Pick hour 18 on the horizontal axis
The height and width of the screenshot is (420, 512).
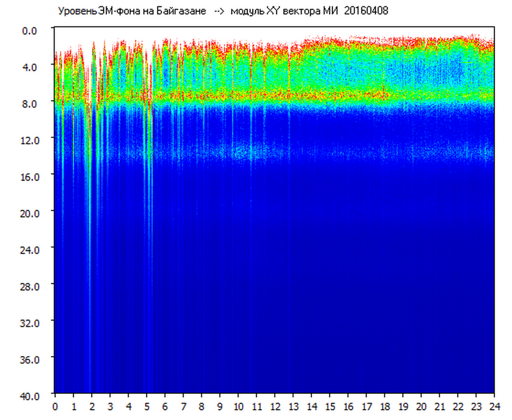385,406
